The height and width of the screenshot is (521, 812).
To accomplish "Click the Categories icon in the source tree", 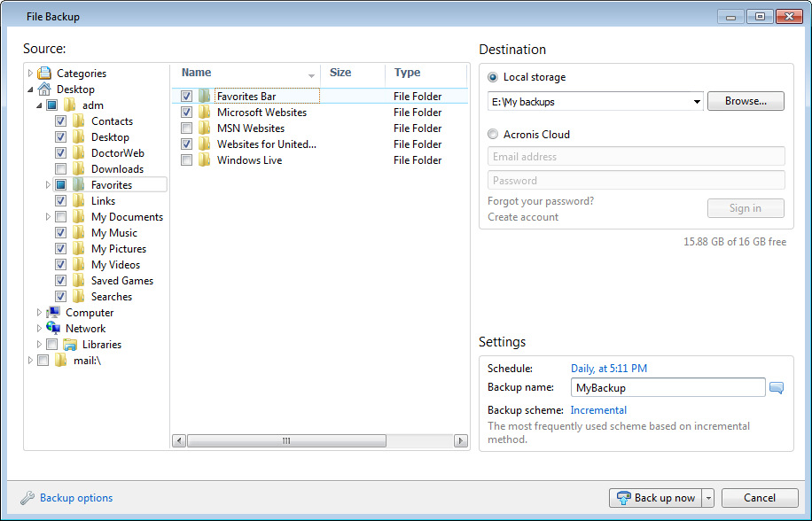I will (44, 73).
